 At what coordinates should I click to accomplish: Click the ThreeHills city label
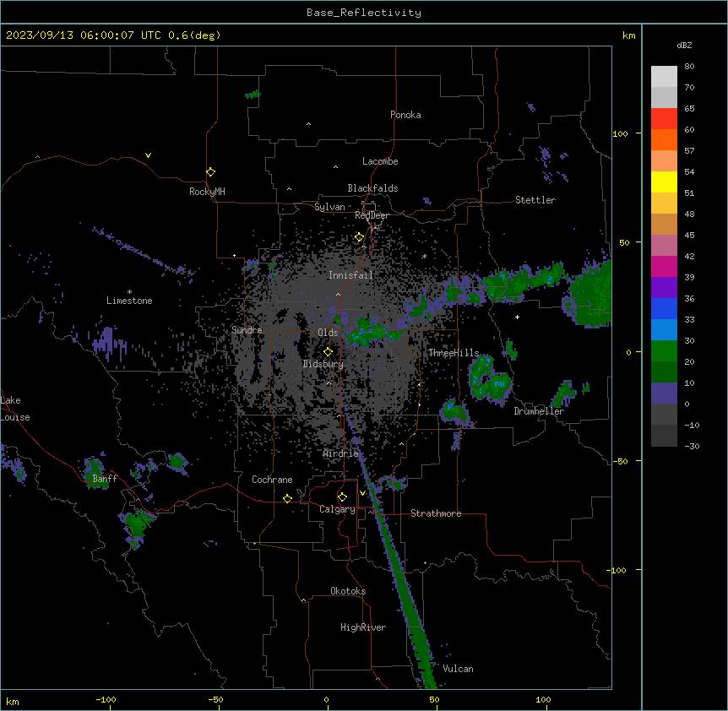(x=454, y=353)
